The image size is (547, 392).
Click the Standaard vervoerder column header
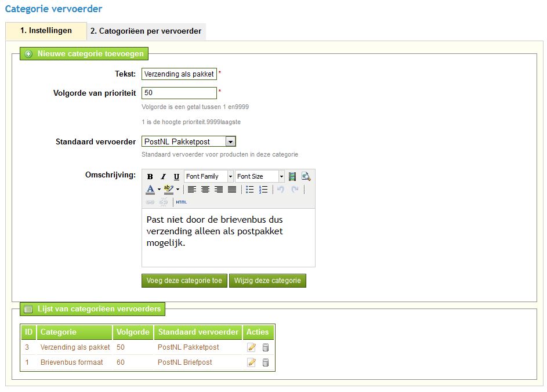pyautogui.click(x=198, y=332)
